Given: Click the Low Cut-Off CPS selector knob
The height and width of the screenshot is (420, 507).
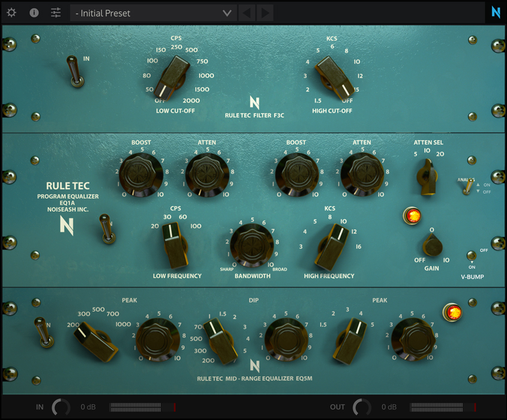Looking at the screenshot, I should [172, 77].
